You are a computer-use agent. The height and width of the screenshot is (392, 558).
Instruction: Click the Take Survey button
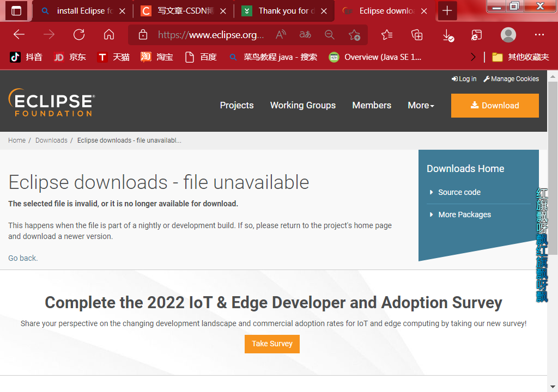point(272,344)
